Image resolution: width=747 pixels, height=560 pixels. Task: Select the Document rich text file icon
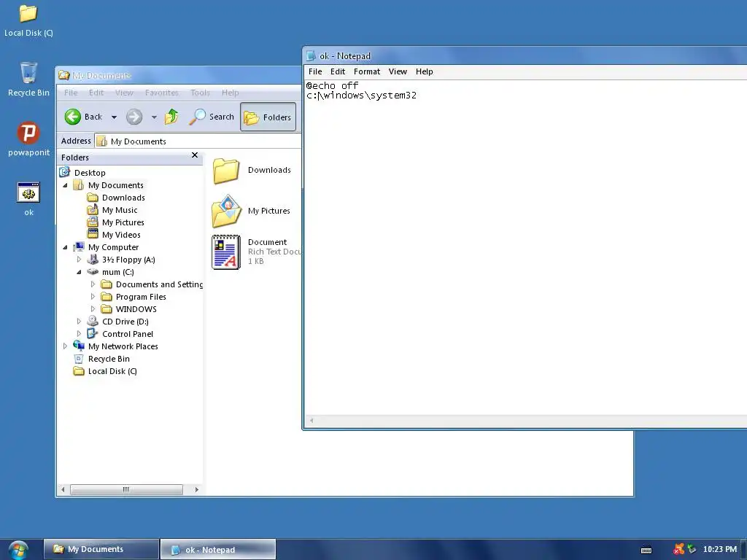[226, 252]
